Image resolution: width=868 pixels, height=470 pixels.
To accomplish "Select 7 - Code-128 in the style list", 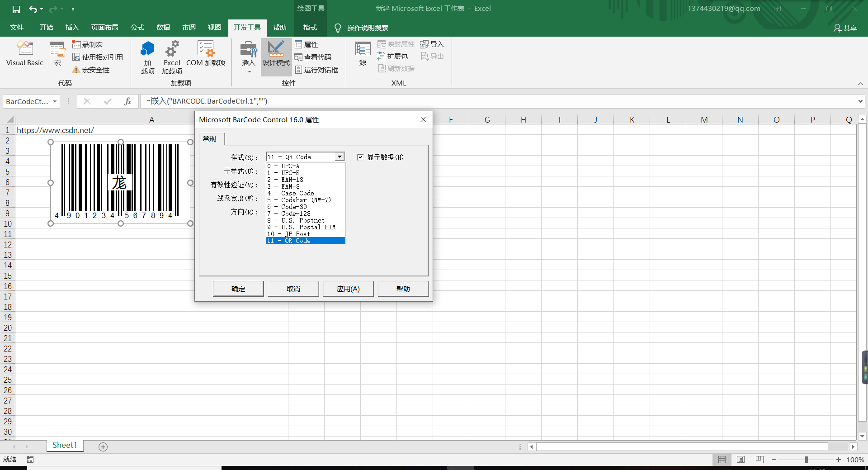I will (289, 214).
